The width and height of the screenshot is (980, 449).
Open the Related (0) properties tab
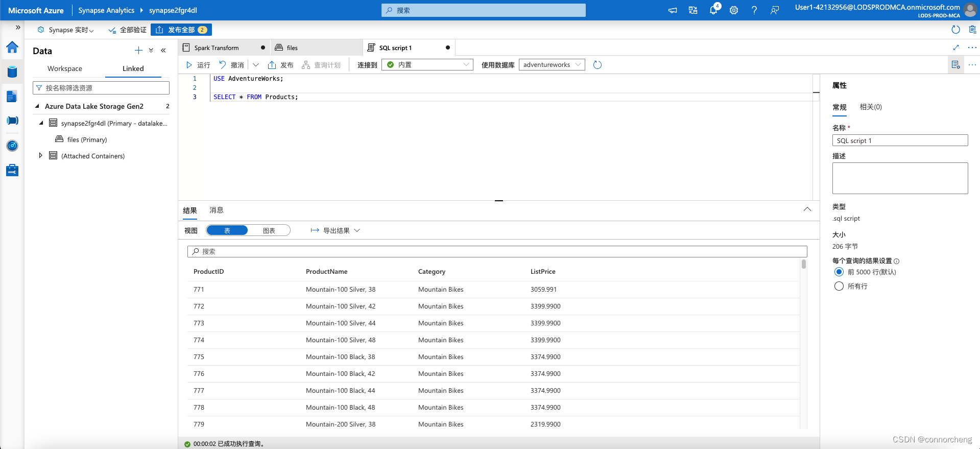[871, 107]
